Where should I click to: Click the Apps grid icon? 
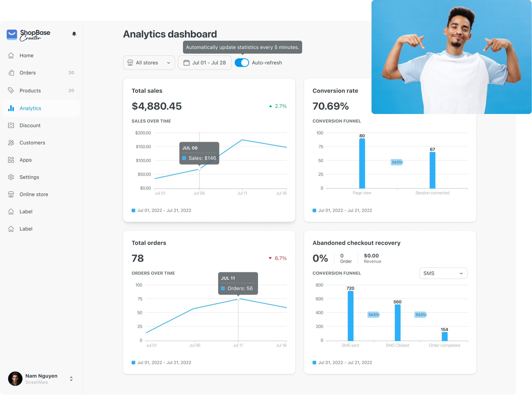11,160
